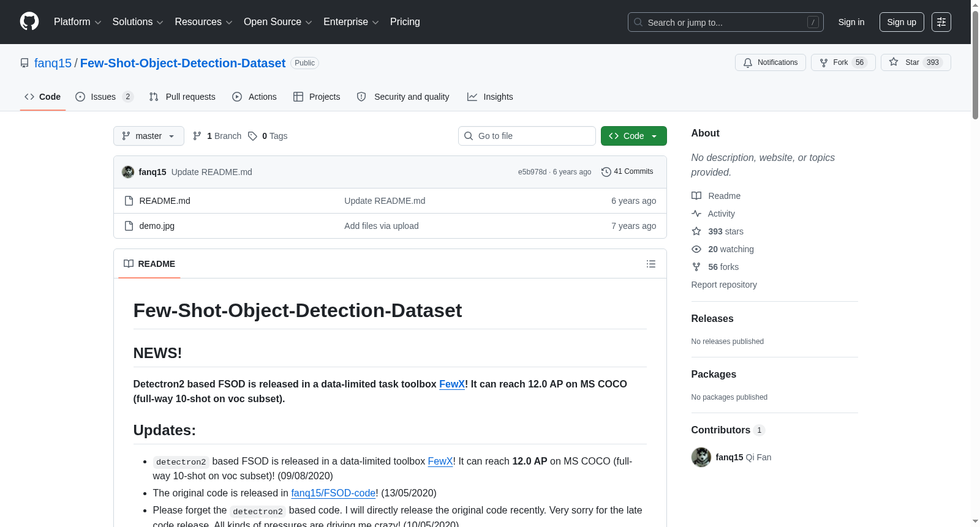Switch to the Insights tab
This screenshot has height=527, width=980.
click(x=490, y=97)
